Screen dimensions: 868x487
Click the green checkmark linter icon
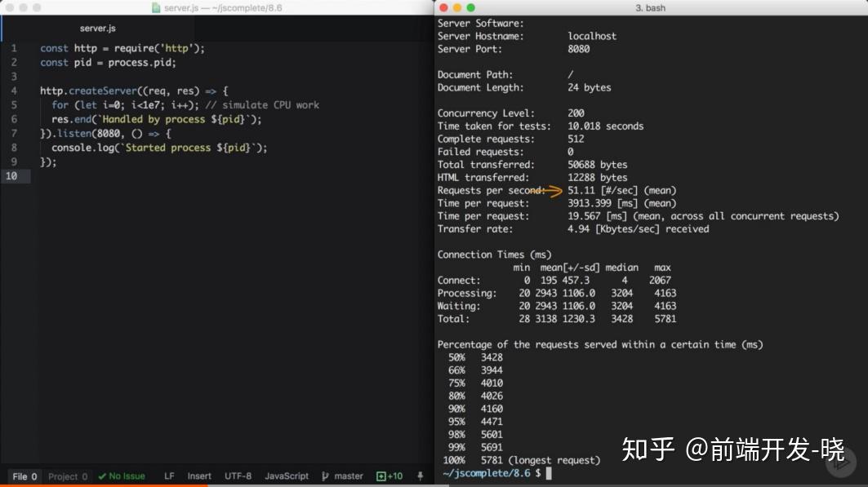102,476
